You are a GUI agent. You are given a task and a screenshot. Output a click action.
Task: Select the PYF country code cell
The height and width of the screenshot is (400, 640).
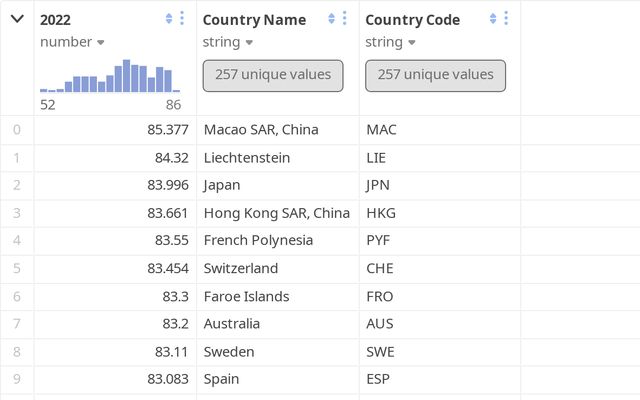(440, 241)
